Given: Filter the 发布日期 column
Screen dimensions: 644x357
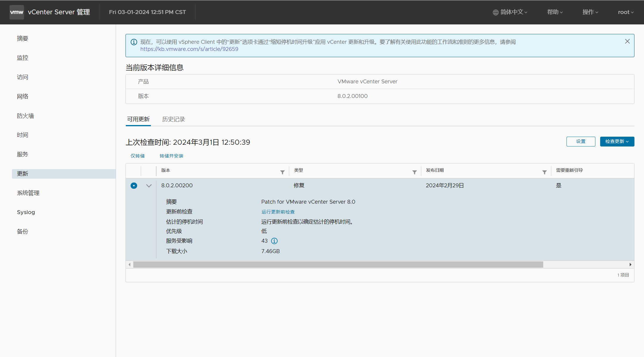Looking at the screenshot, I should coord(544,172).
